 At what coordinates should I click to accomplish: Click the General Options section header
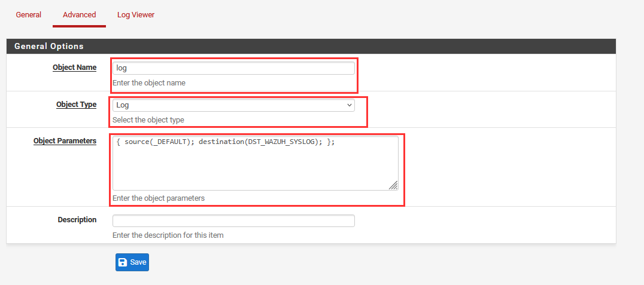pos(49,47)
